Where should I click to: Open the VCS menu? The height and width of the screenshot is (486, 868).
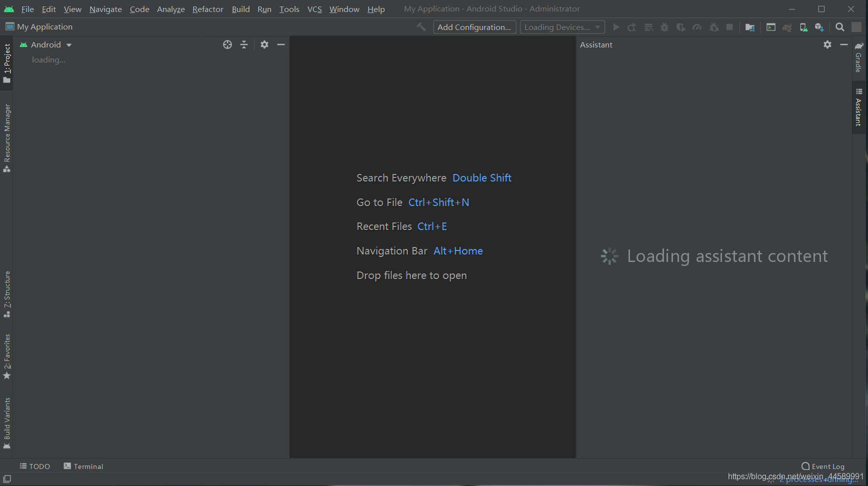coord(314,9)
